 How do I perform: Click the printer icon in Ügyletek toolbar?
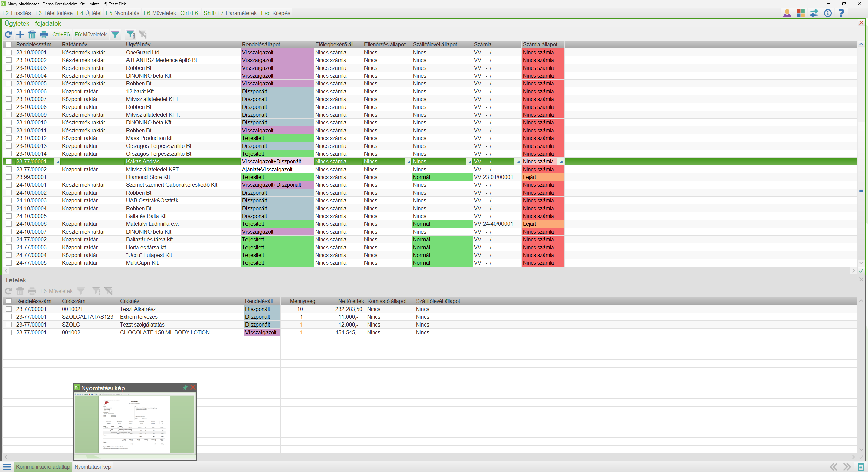44,34
